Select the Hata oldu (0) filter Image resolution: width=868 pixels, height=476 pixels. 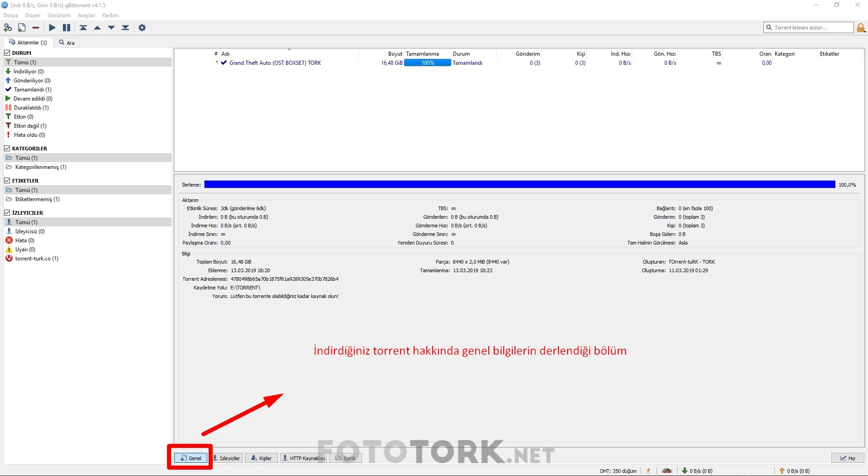(88, 135)
